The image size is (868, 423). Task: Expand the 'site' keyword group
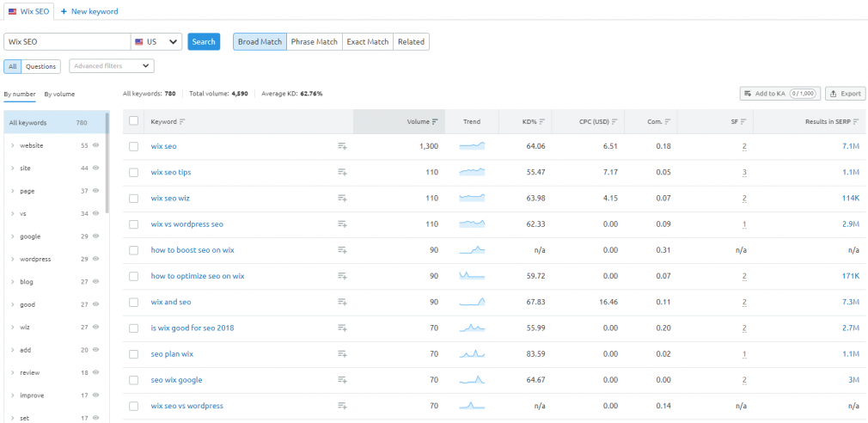click(x=12, y=169)
